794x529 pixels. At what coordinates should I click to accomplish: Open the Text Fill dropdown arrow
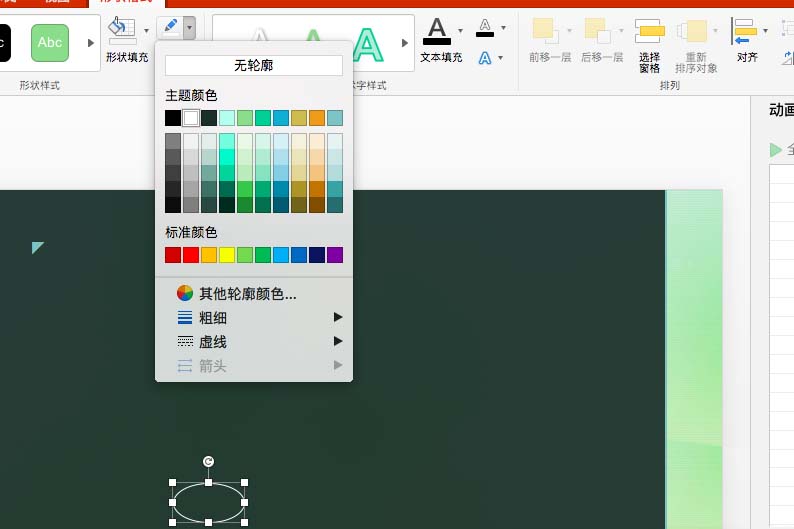pos(460,30)
